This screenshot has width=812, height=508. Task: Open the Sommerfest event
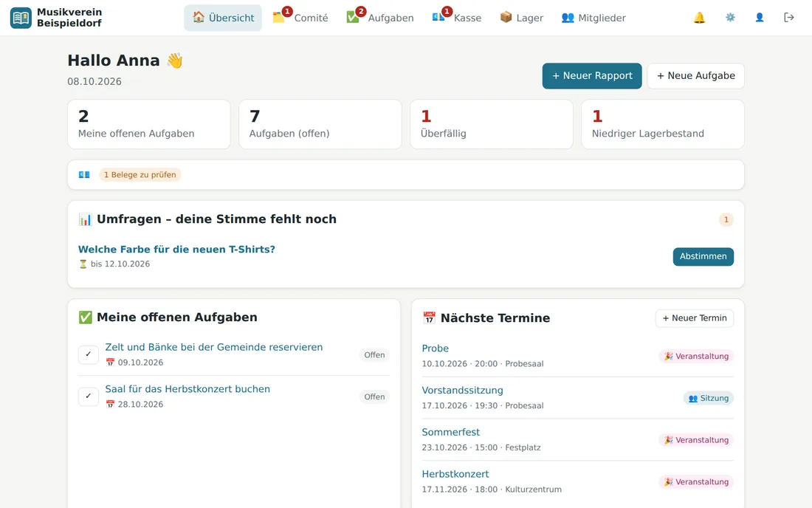click(x=450, y=433)
